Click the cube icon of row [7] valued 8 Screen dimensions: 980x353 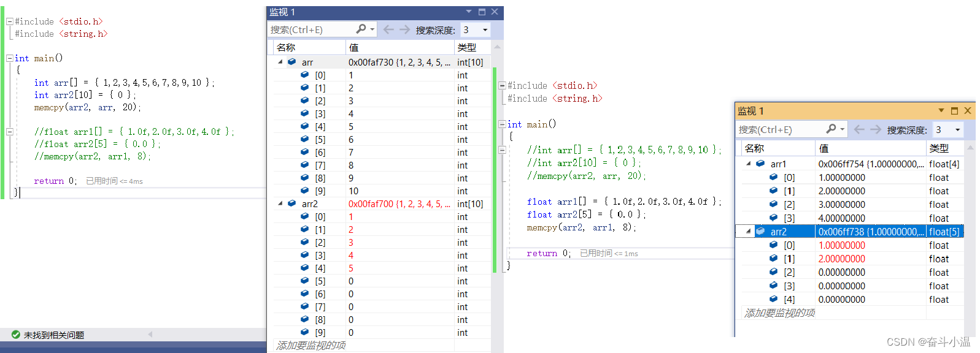click(x=304, y=165)
